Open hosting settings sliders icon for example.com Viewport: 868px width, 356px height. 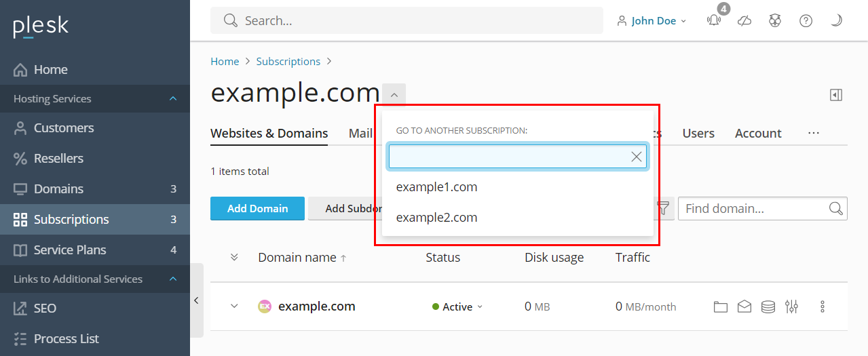point(791,307)
